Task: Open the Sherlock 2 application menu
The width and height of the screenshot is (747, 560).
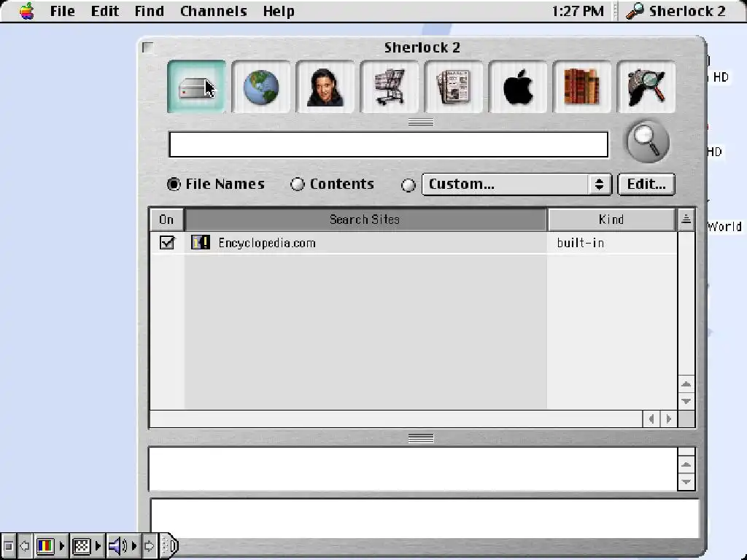Action: [x=676, y=11]
